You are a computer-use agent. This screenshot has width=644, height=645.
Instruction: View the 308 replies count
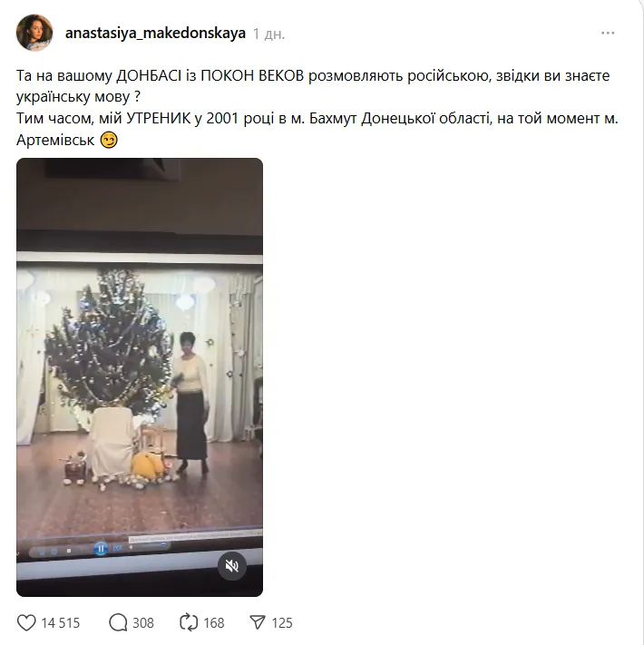(x=143, y=623)
